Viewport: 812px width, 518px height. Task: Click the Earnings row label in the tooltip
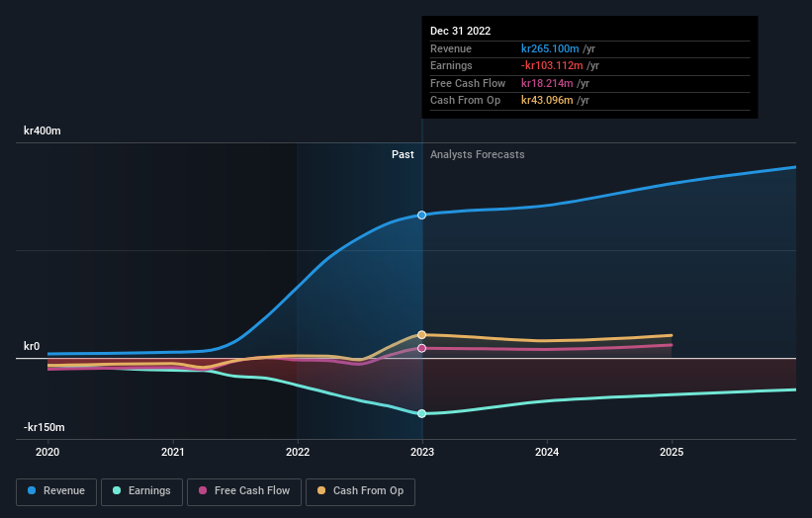click(451, 65)
